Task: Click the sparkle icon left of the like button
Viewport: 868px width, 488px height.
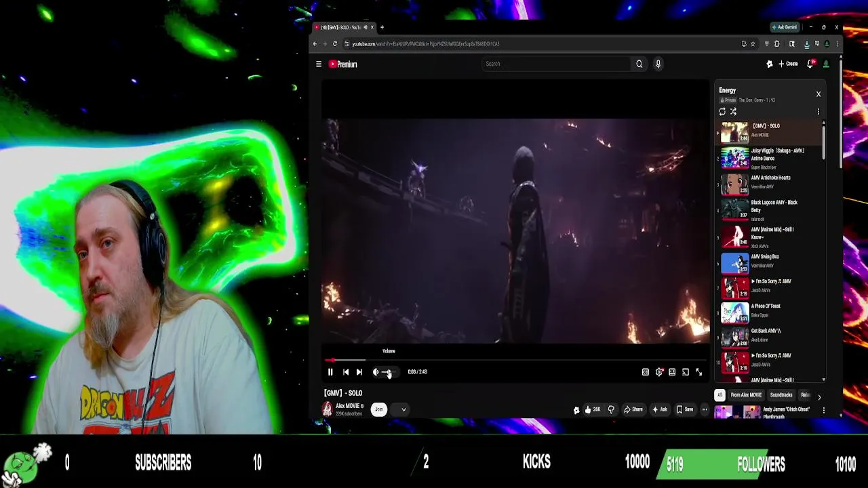Action: 576,410
